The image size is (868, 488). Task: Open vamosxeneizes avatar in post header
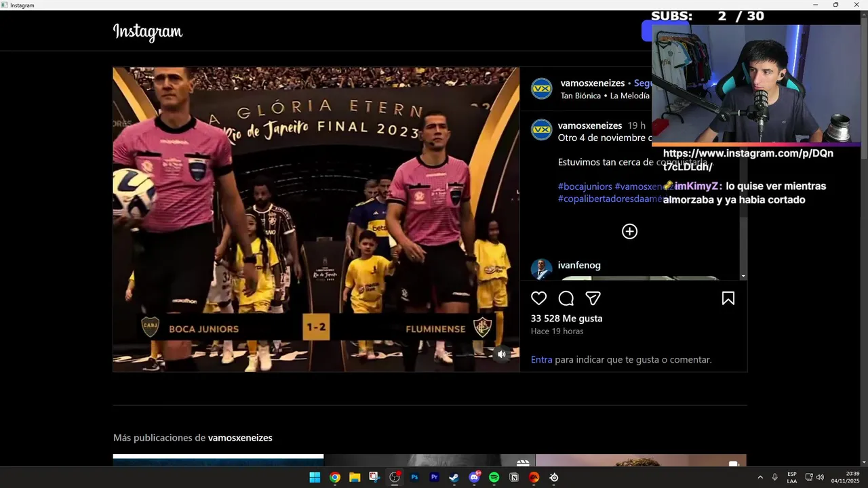tap(541, 89)
